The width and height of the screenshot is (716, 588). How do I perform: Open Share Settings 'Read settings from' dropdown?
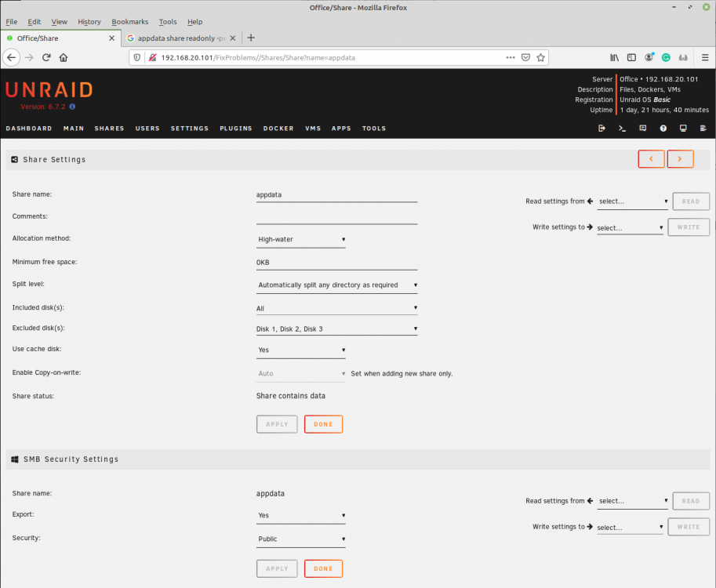point(632,201)
